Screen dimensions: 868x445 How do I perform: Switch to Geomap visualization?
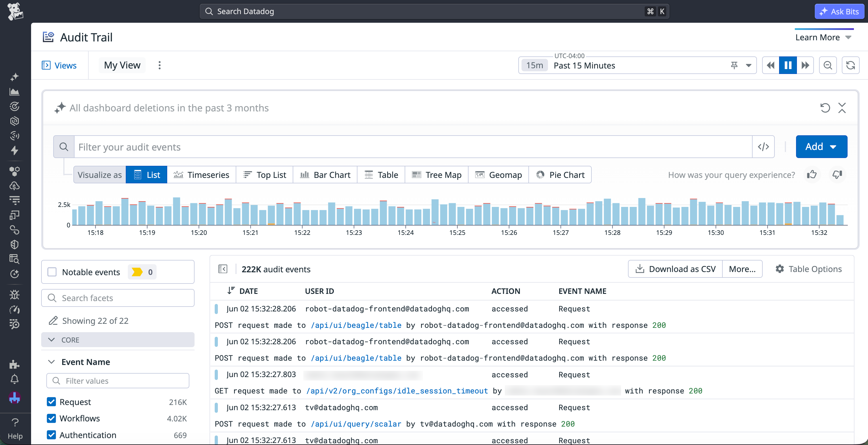(x=499, y=175)
